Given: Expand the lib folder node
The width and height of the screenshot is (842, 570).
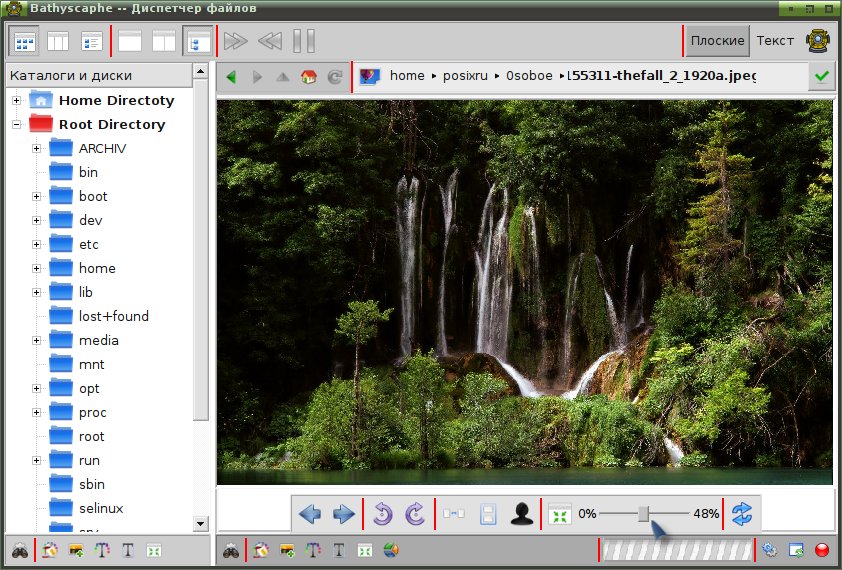Looking at the screenshot, I should [37, 292].
